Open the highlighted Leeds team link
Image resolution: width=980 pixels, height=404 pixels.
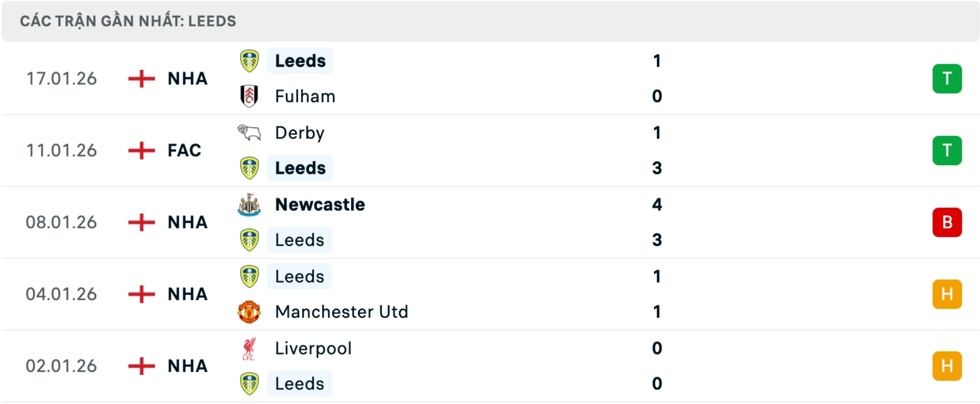tap(300, 61)
